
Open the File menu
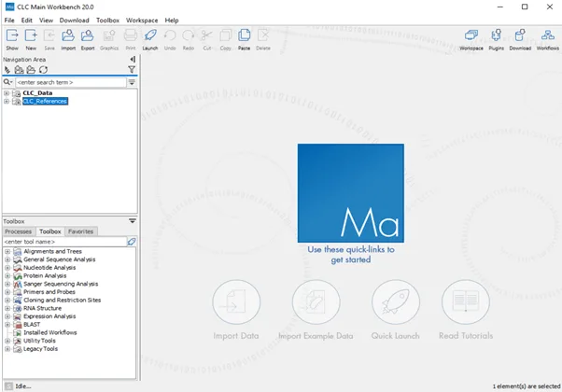tap(9, 21)
